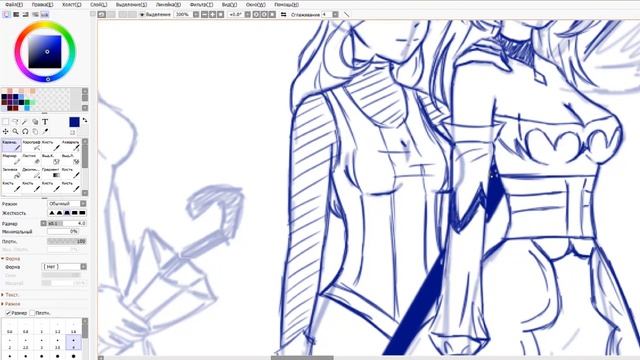Open the Фильтр menu

(201, 4)
